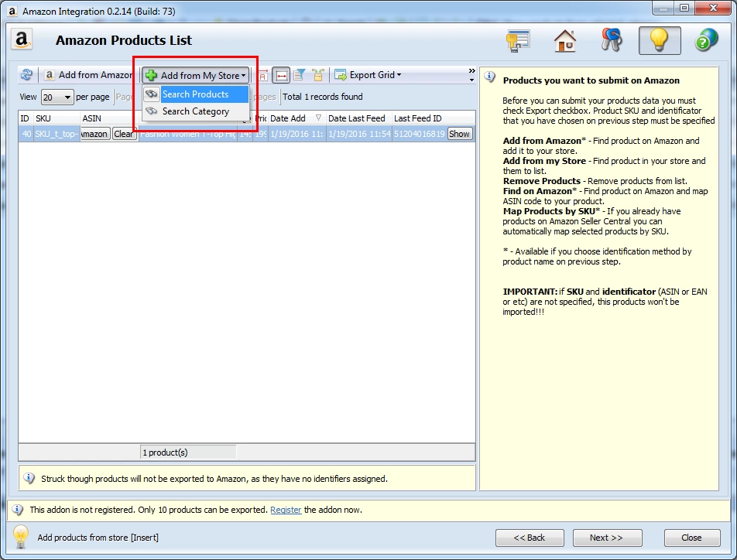Toggle the light bulb hints icon
Viewport: 737px width, 560px height.
click(660, 40)
